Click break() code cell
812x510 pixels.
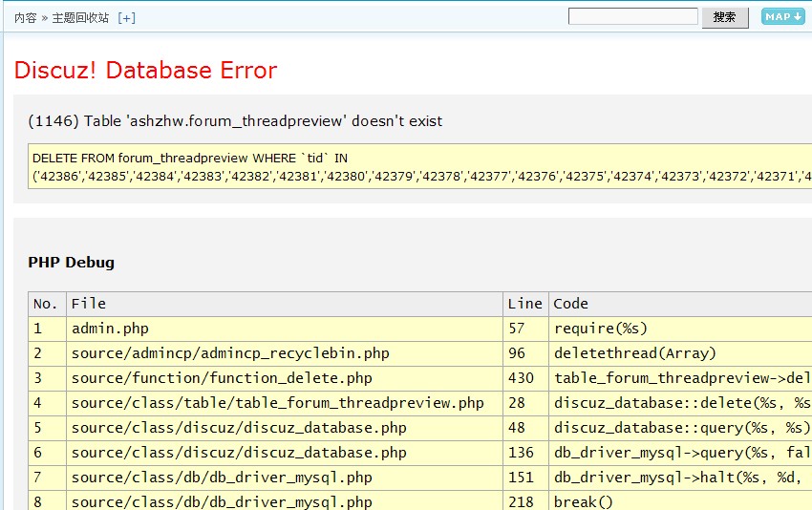coord(680,501)
